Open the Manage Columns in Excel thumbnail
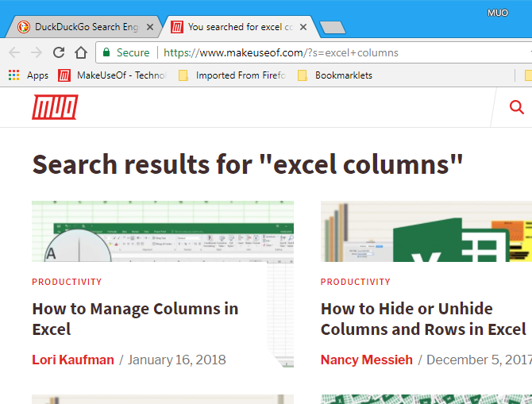532x404 pixels. pyautogui.click(x=163, y=231)
